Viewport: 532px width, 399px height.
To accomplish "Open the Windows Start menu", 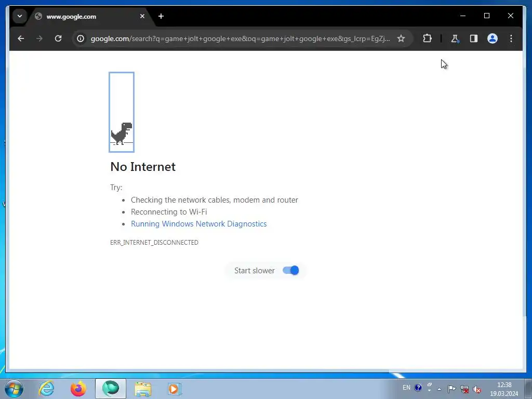I will pos(14,389).
